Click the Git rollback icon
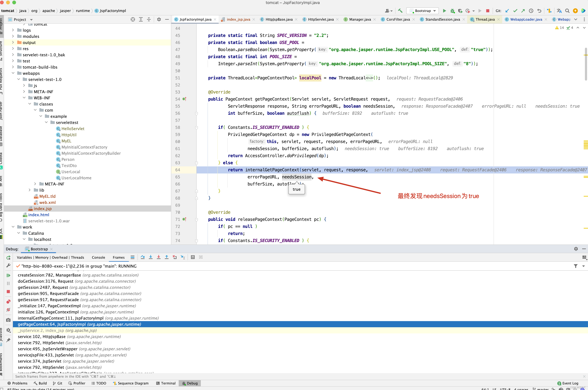The width and height of the screenshot is (588, 390). pyautogui.click(x=539, y=11)
